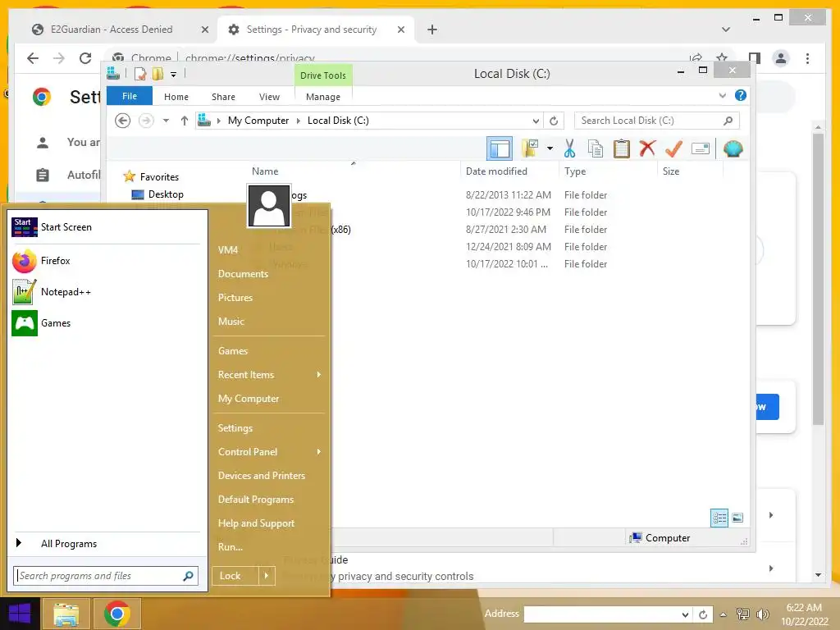This screenshot has height=630, width=840.
Task: Open File Explorer from the taskbar
Action: click(x=66, y=614)
